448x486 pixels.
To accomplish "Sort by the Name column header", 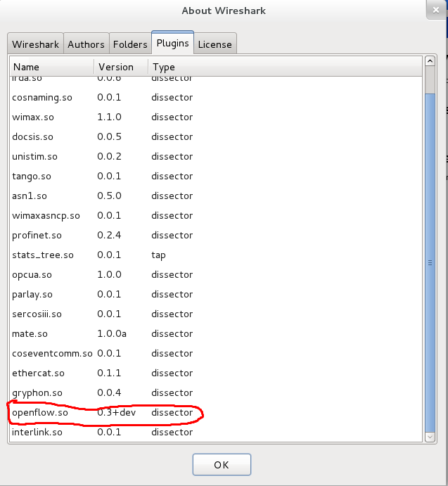I will (x=52, y=67).
